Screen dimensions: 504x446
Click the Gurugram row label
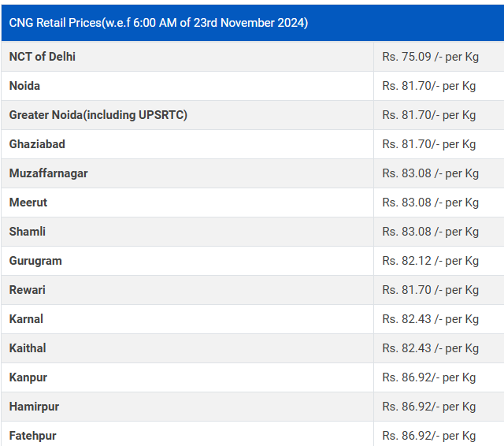tap(35, 261)
